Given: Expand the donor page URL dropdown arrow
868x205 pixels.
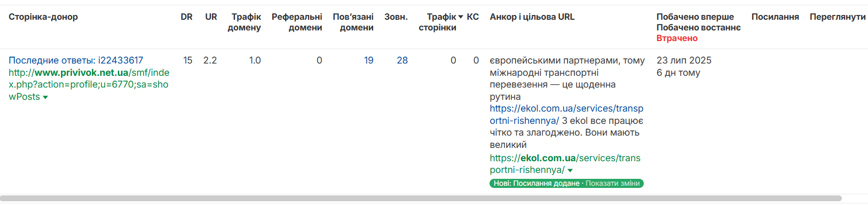Looking at the screenshot, I should [45, 98].
